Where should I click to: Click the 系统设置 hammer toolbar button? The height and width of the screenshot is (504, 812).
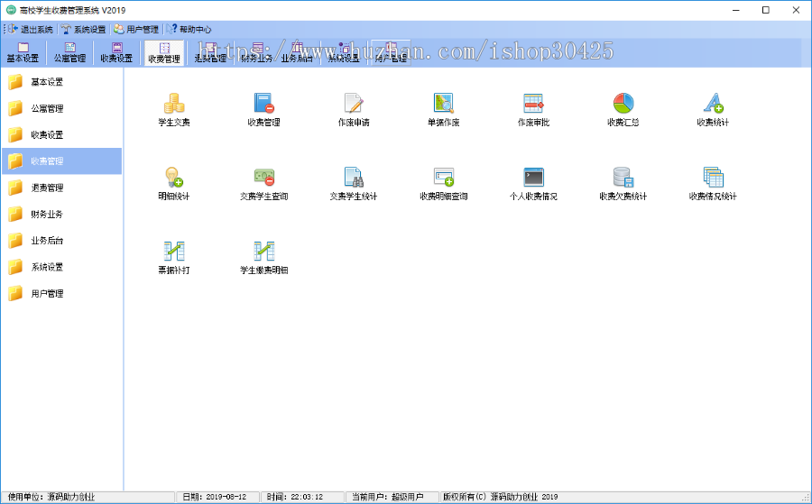point(83,30)
